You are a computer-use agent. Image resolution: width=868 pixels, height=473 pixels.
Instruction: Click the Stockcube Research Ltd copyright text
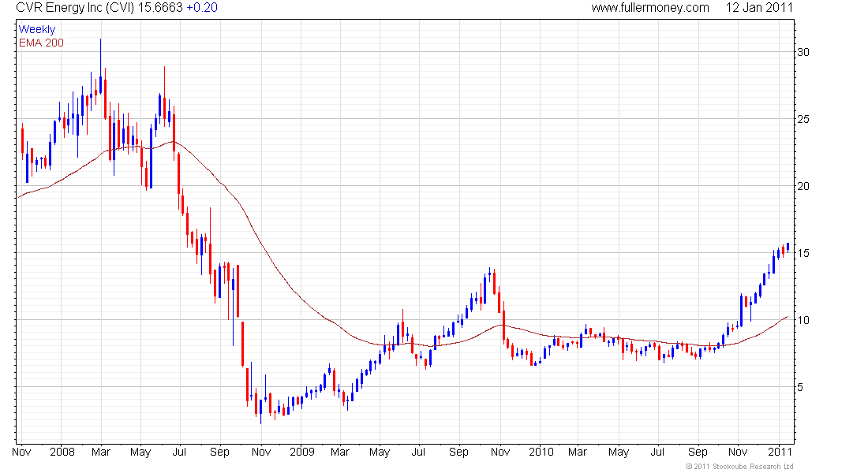coord(739,467)
